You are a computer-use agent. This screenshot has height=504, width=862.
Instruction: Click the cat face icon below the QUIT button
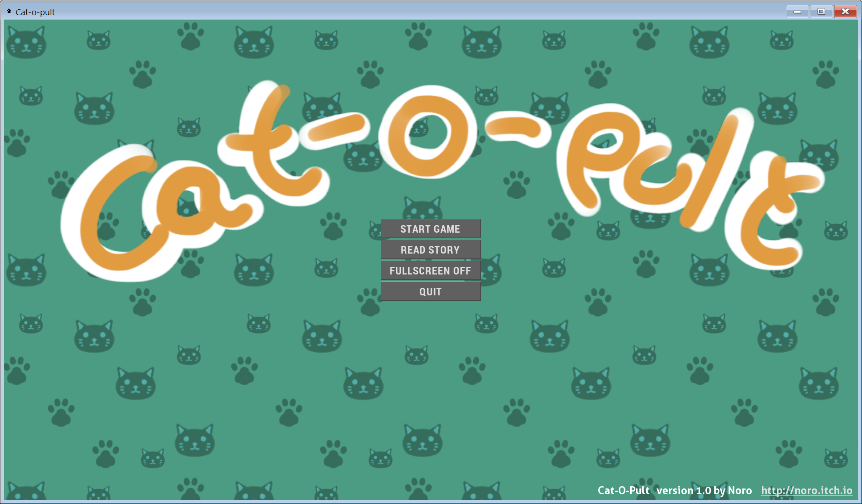click(x=416, y=355)
